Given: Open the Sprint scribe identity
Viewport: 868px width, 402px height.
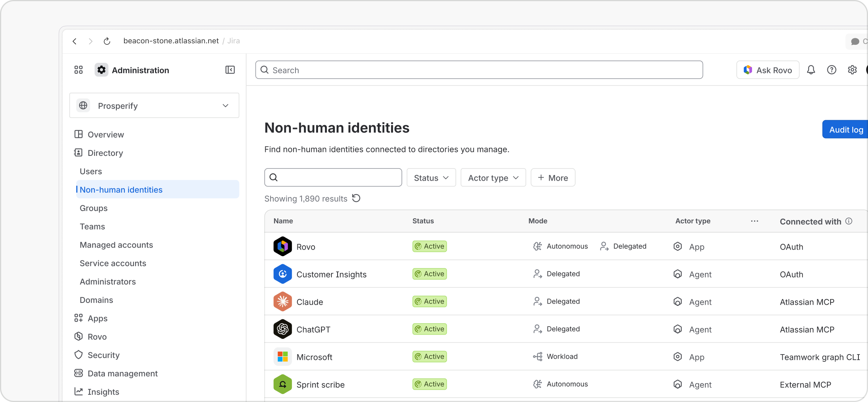Looking at the screenshot, I should pos(321,384).
